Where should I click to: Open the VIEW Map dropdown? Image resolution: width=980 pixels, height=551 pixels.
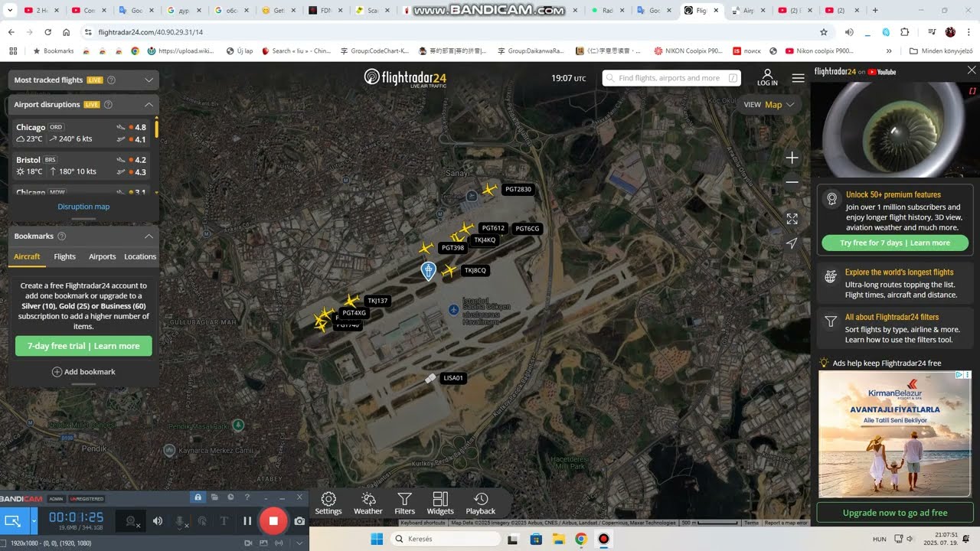771,105
